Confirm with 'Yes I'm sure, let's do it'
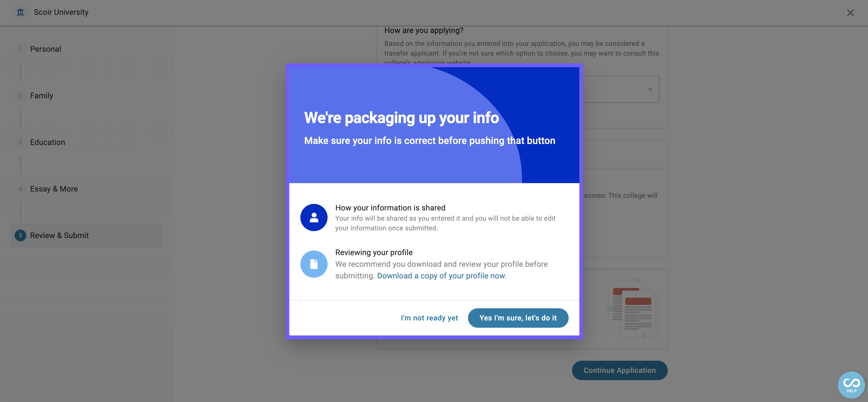868x402 pixels. [x=518, y=318]
